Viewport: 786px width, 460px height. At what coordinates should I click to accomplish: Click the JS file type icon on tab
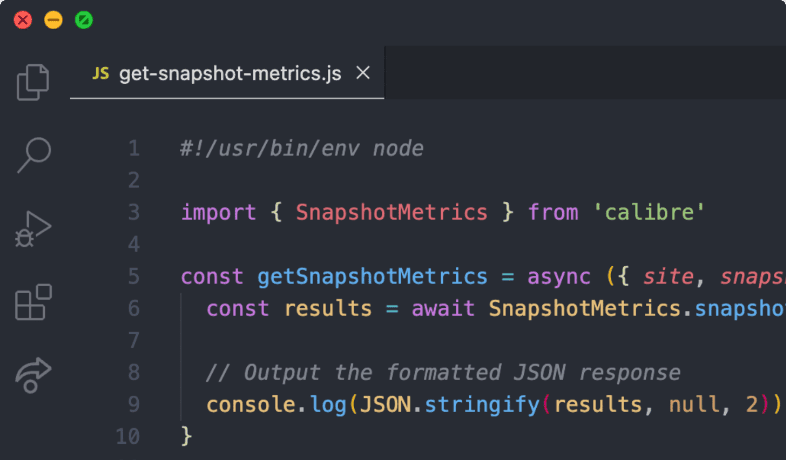click(x=100, y=73)
